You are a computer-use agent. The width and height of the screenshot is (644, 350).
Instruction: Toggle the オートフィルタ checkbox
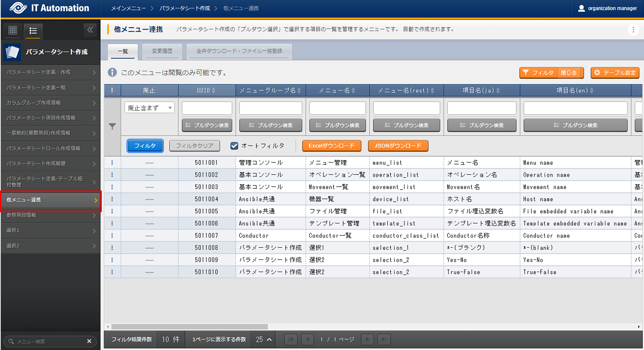click(x=234, y=146)
